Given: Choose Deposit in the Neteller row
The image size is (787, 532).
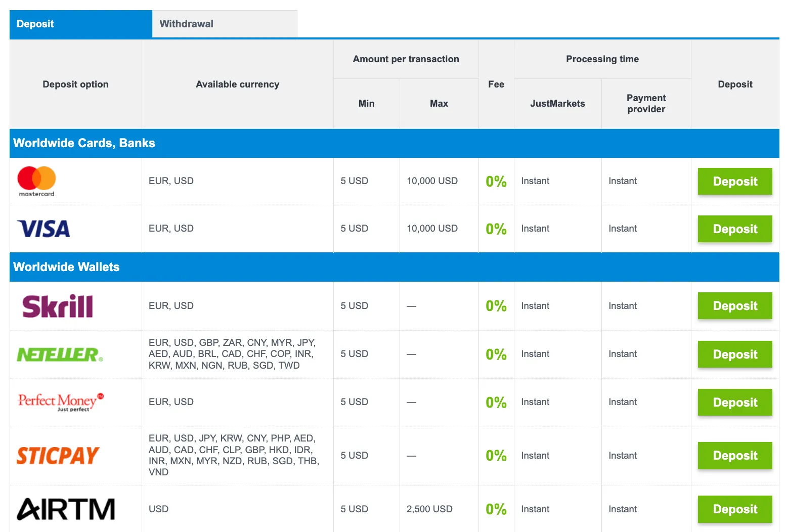Looking at the screenshot, I should (x=735, y=354).
